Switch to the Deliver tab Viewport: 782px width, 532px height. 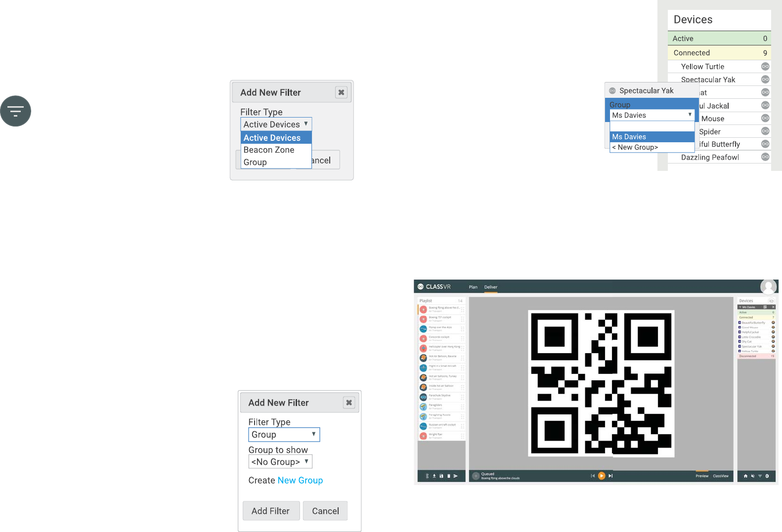coord(491,287)
